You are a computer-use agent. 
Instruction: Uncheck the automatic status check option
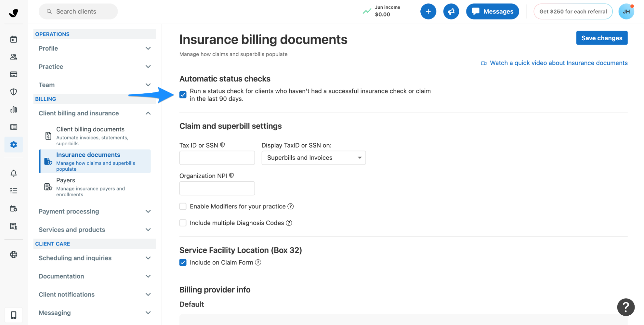183,95
